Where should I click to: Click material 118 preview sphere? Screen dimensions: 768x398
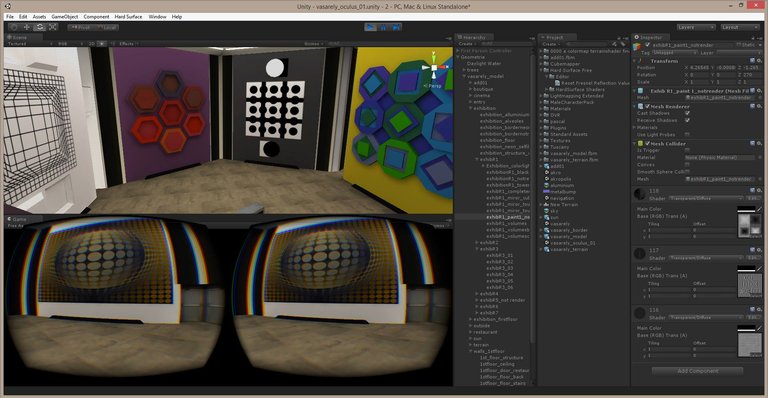point(640,194)
